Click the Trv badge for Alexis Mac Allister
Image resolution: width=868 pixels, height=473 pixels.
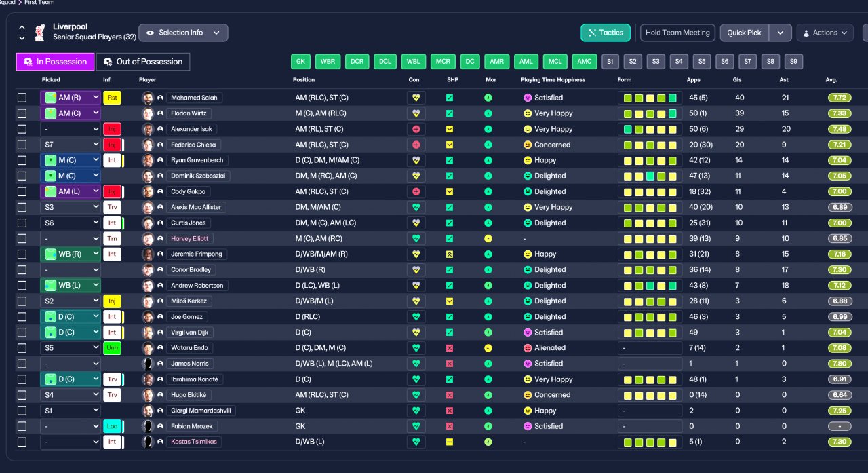[x=112, y=207]
